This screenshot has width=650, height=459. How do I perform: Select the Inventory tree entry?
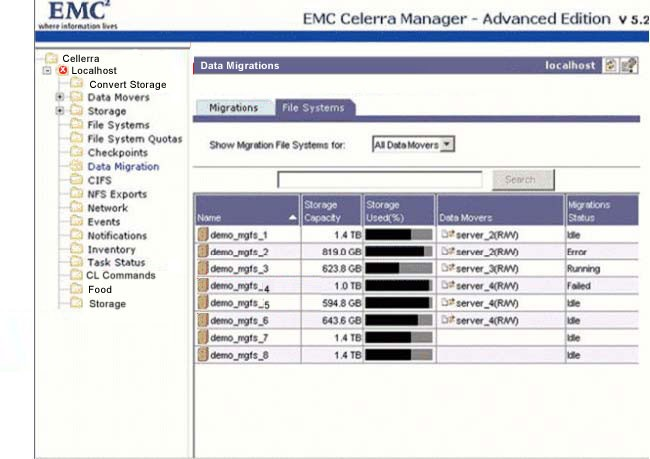click(112, 250)
